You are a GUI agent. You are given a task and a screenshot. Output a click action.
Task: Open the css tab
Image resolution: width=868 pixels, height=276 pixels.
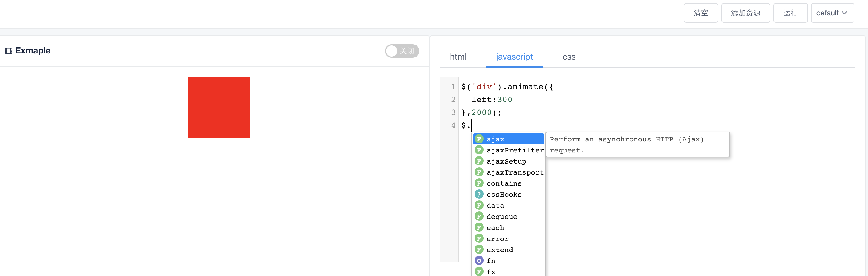coord(569,57)
